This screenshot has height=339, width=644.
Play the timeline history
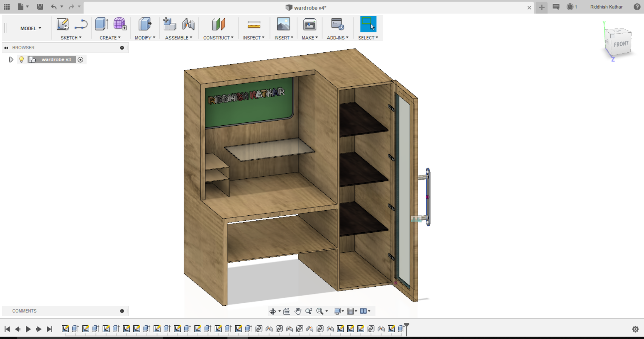[28, 329]
